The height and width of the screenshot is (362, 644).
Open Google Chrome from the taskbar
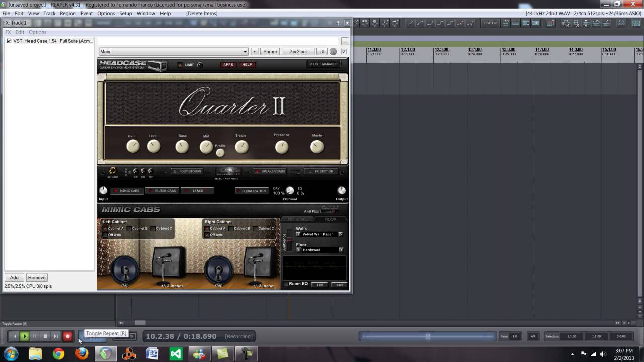click(x=58, y=354)
